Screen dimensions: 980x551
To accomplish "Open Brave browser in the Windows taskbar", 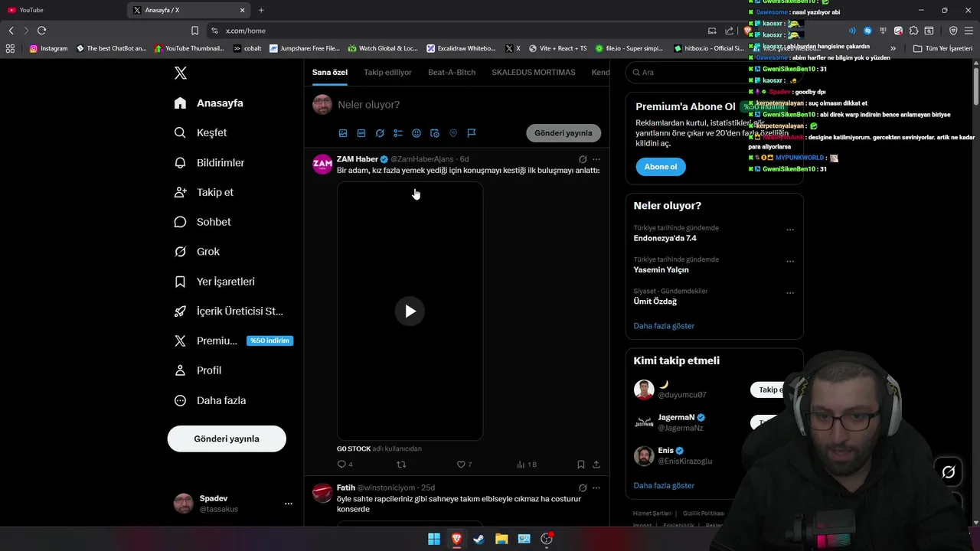I will 456,539.
